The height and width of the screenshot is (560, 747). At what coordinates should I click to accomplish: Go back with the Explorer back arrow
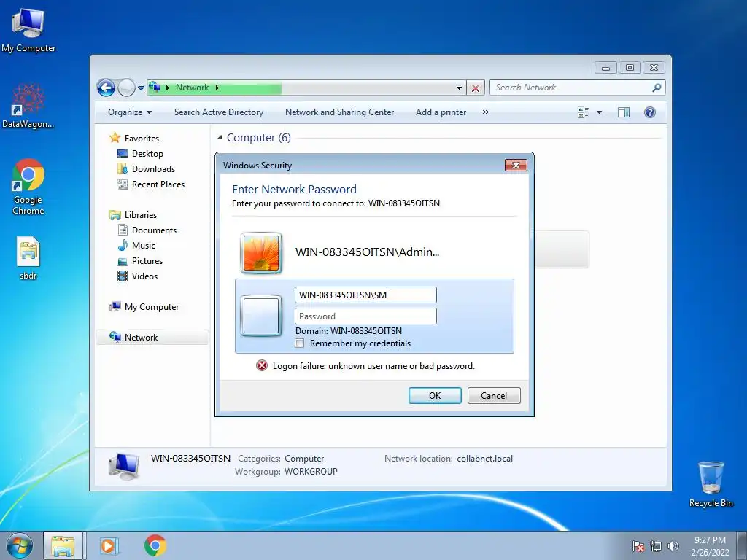click(x=106, y=87)
